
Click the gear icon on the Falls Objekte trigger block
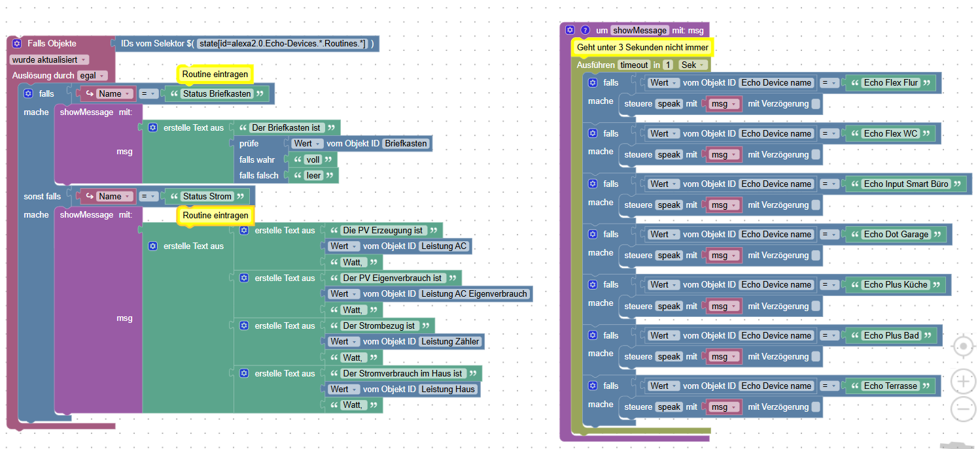point(16,44)
